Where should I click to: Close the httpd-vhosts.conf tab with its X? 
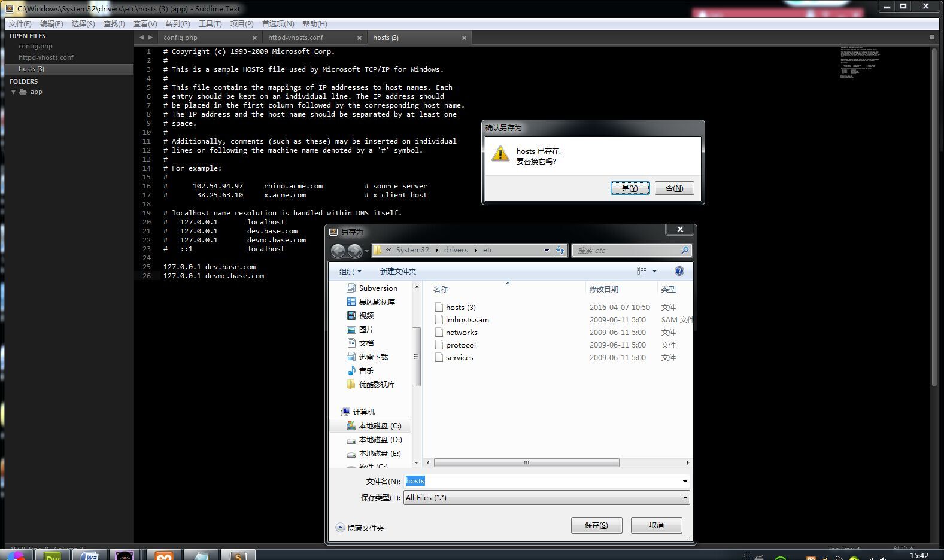(359, 38)
